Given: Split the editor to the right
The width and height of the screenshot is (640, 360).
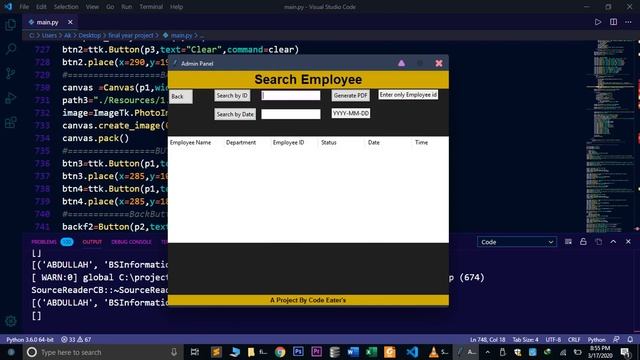Looking at the screenshot, I should click(x=613, y=22).
